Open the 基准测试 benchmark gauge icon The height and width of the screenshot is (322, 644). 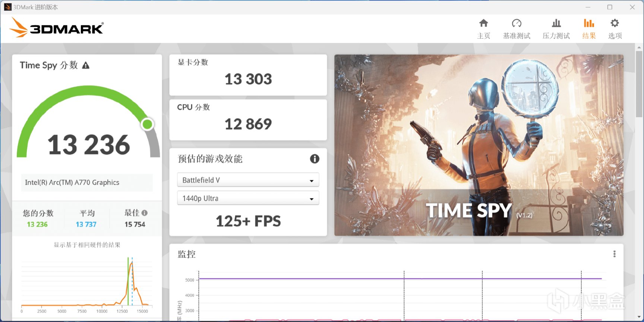pos(517,23)
